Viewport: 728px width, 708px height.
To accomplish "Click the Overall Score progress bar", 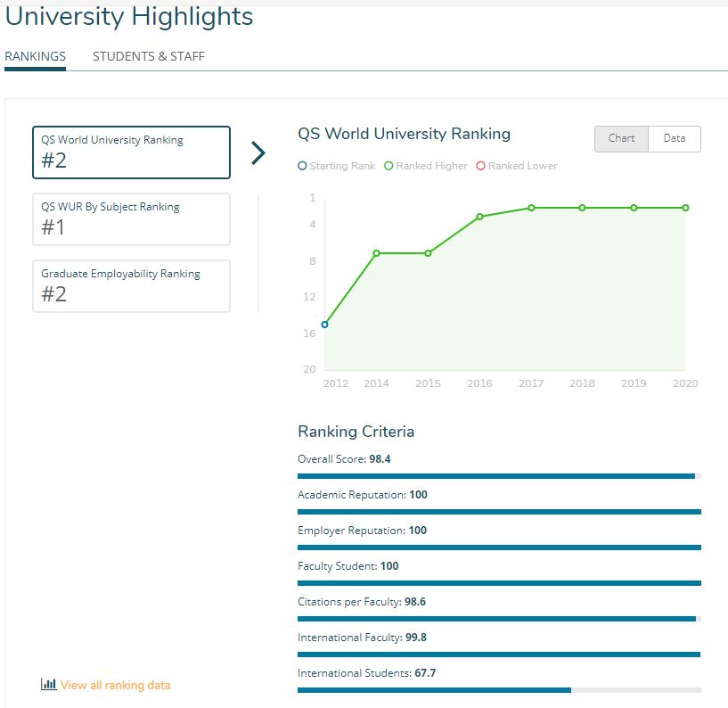I will click(x=499, y=476).
